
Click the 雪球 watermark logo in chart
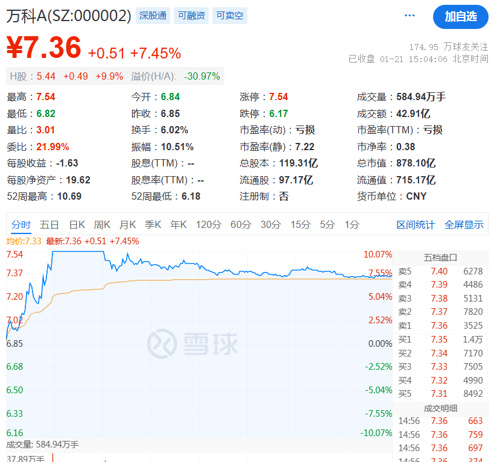pos(192,343)
